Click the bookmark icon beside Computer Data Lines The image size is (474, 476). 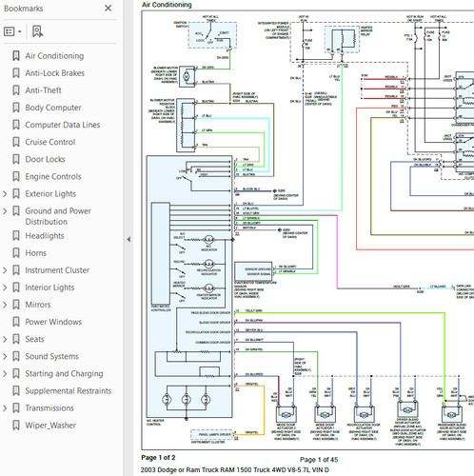click(16, 125)
